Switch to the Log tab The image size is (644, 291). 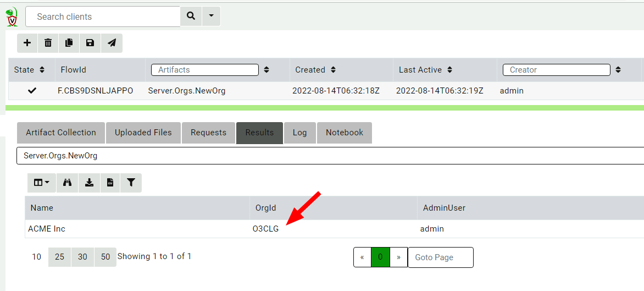point(299,133)
